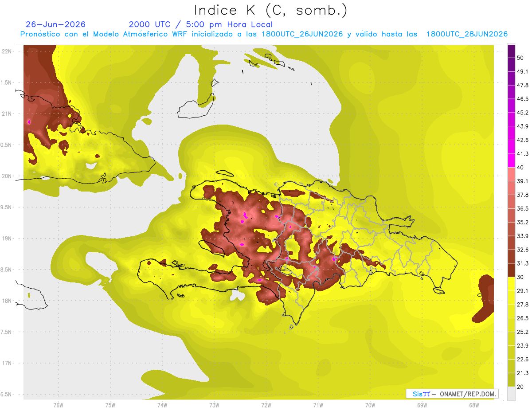Click the '49.1' value on the color scale
This screenshot has width=532, height=411.
click(x=522, y=71)
